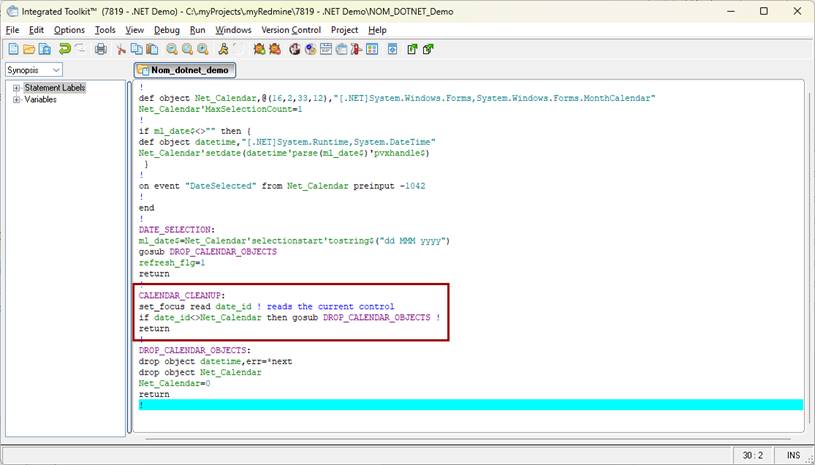This screenshot has height=465, width=815.
Task: Open the Project menu
Action: (x=344, y=30)
